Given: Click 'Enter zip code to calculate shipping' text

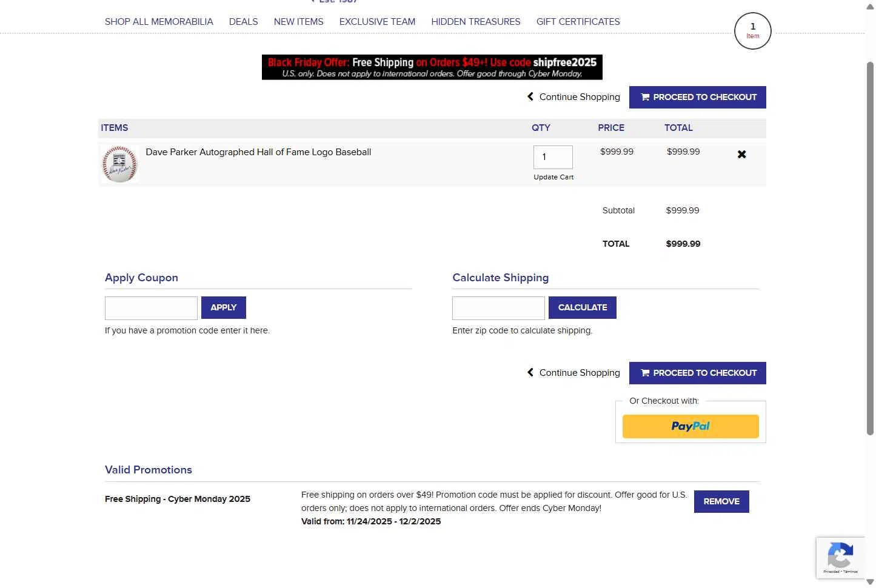Looking at the screenshot, I should [x=523, y=330].
